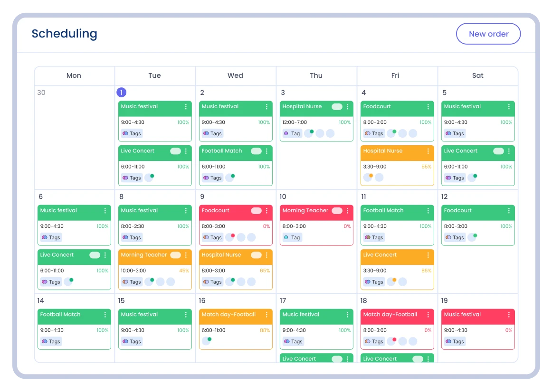Toggle the switch on day 6 Live Concert
Viewport: 552px width, 392px height.
(95, 255)
